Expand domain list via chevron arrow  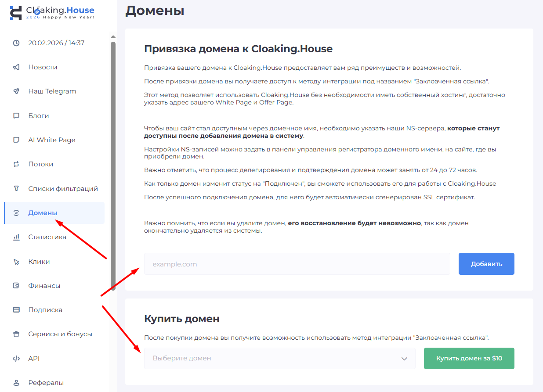coord(404,359)
